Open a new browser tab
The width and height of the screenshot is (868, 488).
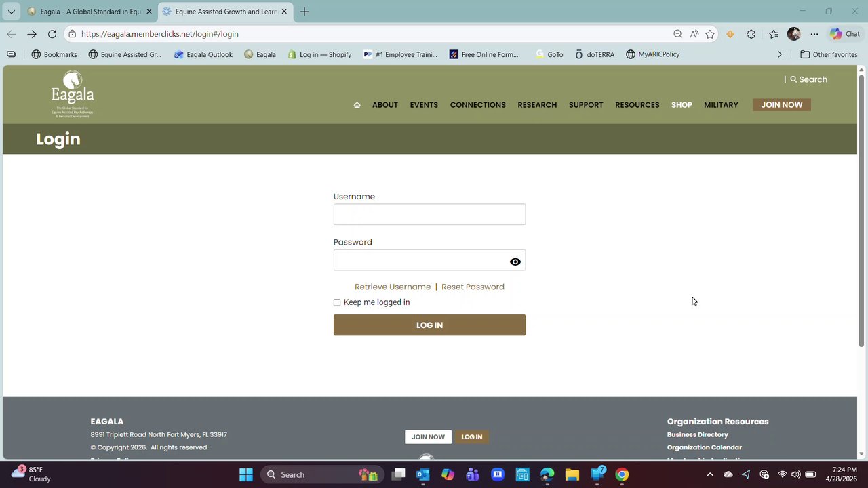304,12
